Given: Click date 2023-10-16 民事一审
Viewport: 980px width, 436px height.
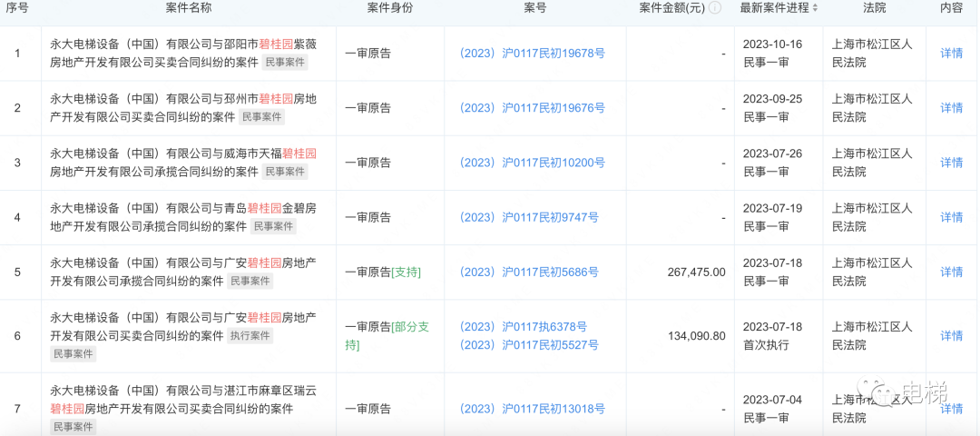Looking at the screenshot, I should pos(771,54).
